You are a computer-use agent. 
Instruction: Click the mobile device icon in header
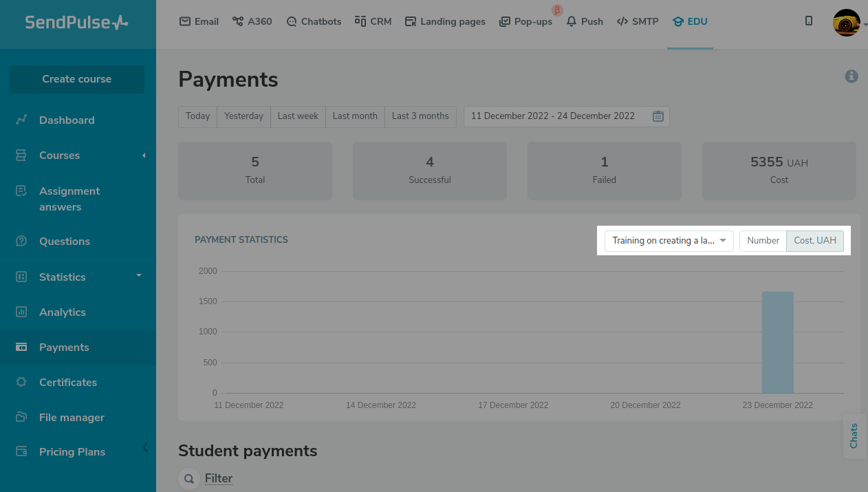pyautogui.click(x=809, y=21)
